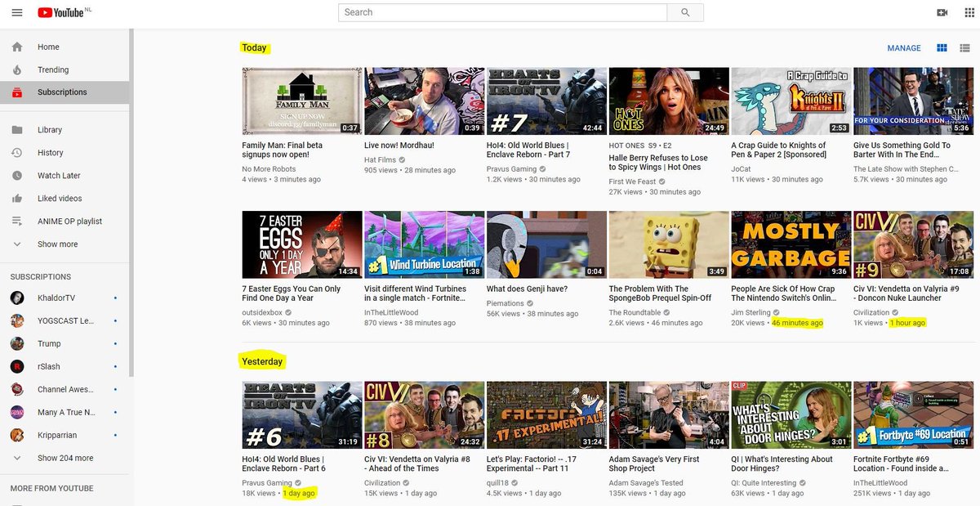Open SpongeBob Prequel Spin-Off thumbnail
Image resolution: width=980 pixels, height=506 pixels.
(669, 244)
